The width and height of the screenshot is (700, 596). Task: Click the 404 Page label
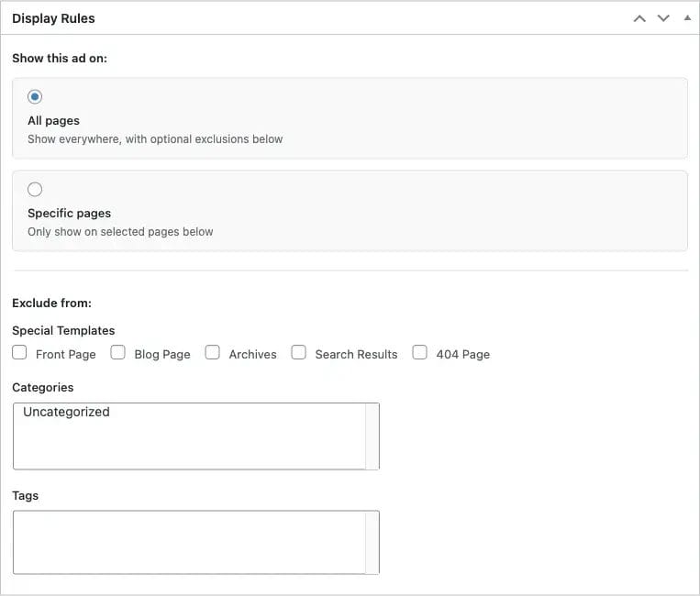click(463, 355)
